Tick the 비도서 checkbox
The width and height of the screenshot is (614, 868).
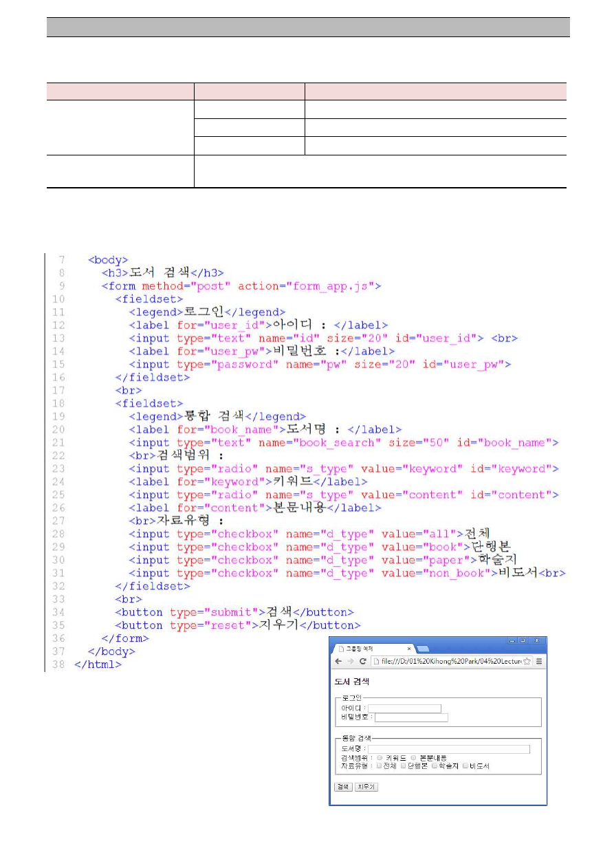point(465,766)
